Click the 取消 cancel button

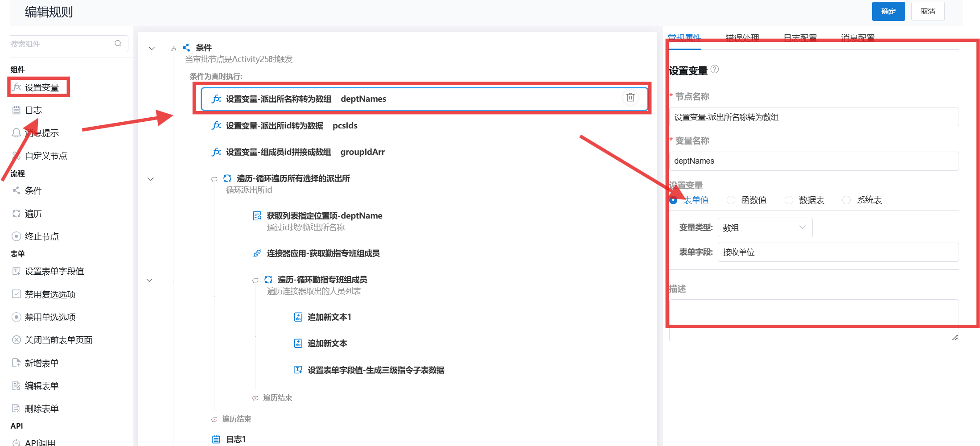coord(927,11)
